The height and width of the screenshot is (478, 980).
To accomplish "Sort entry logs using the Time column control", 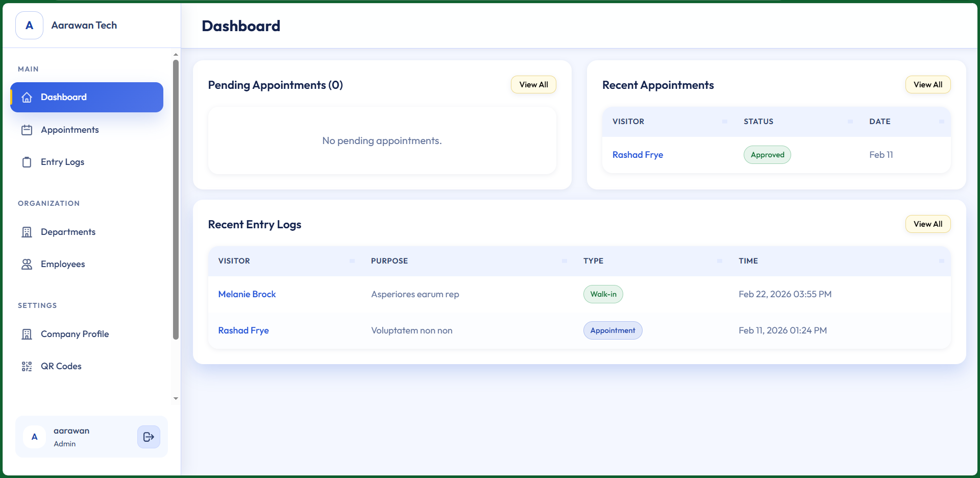I will 941,261.
